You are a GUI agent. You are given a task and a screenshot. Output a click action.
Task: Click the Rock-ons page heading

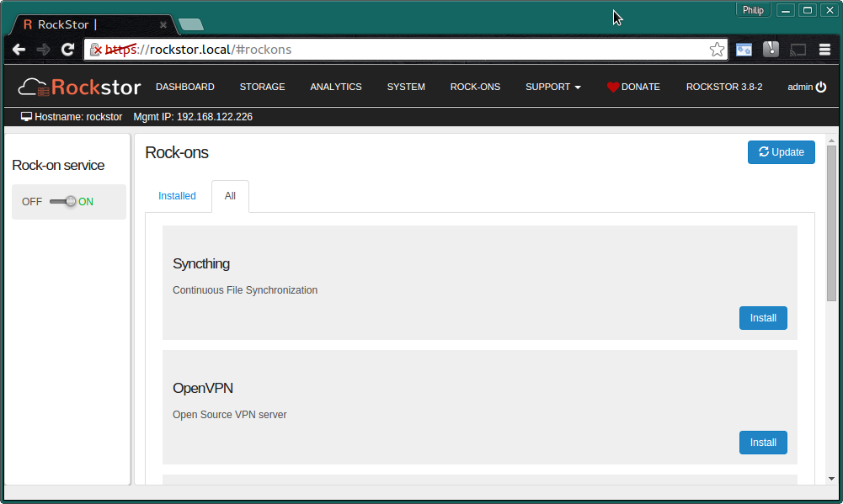tap(177, 152)
